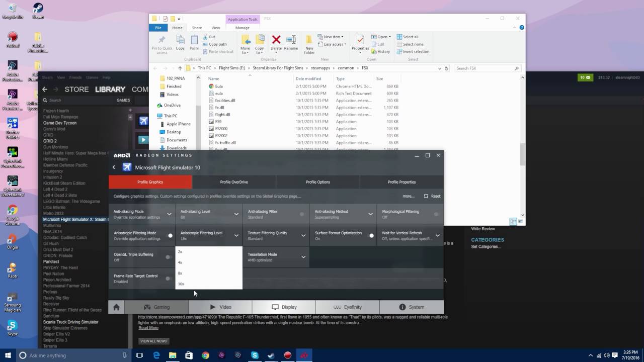Image resolution: width=644 pixels, height=362 pixels.
Task: Click the more... link in Radeon Settings
Action: click(x=409, y=196)
